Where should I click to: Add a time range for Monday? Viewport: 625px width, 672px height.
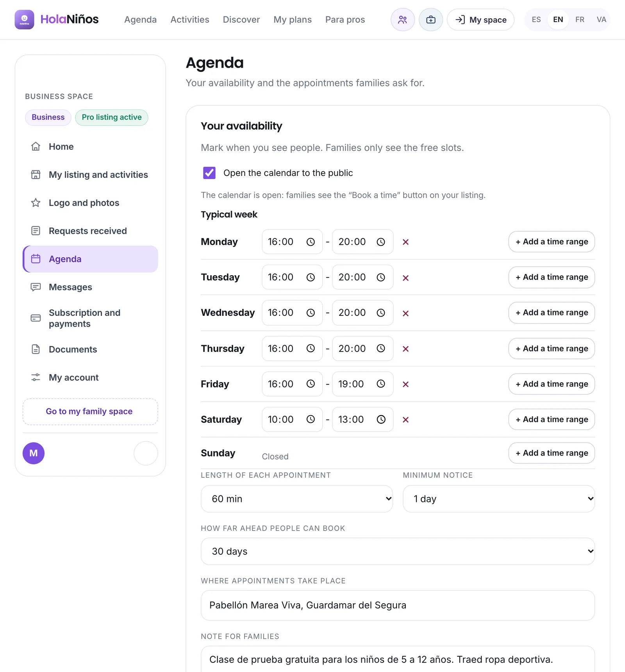(552, 242)
